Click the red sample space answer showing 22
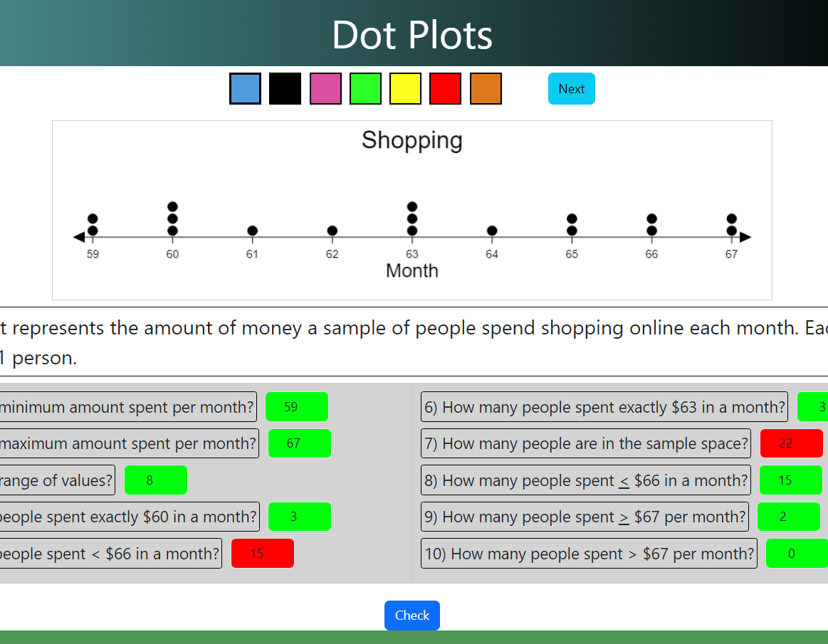Image resolution: width=828 pixels, height=644 pixels. click(791, 443)
